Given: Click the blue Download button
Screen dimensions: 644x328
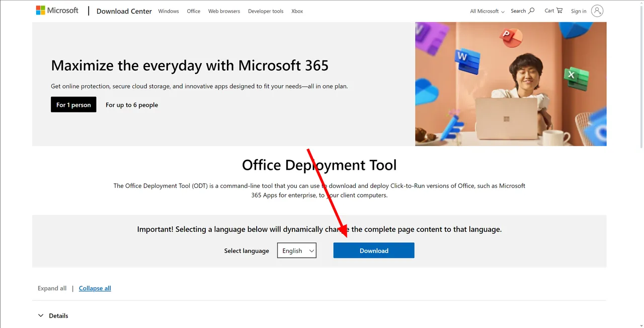Looking at the screenshot, I should click(x=374, y=250).
